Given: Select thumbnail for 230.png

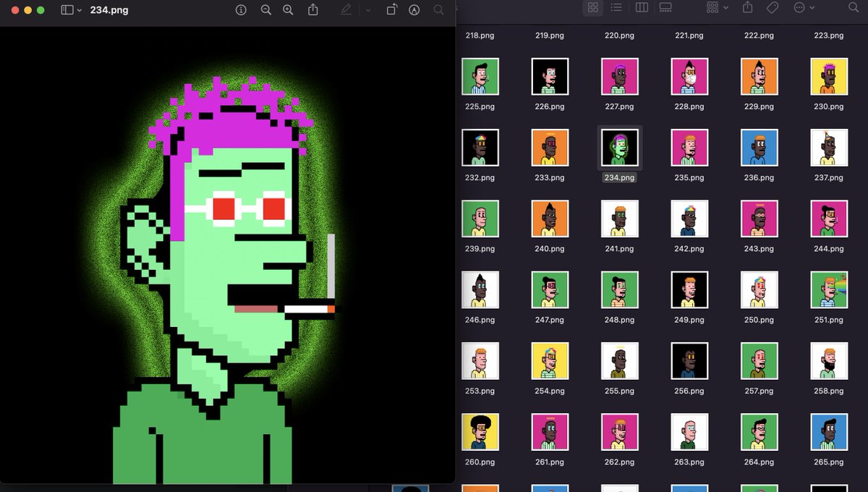Looking at the screenshot, I should [x=829, y=77].
